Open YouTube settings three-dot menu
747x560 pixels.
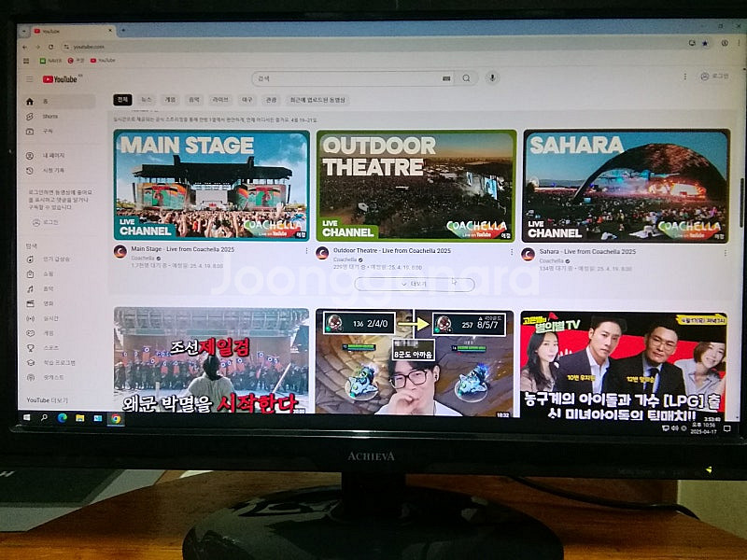coord(685,77)
